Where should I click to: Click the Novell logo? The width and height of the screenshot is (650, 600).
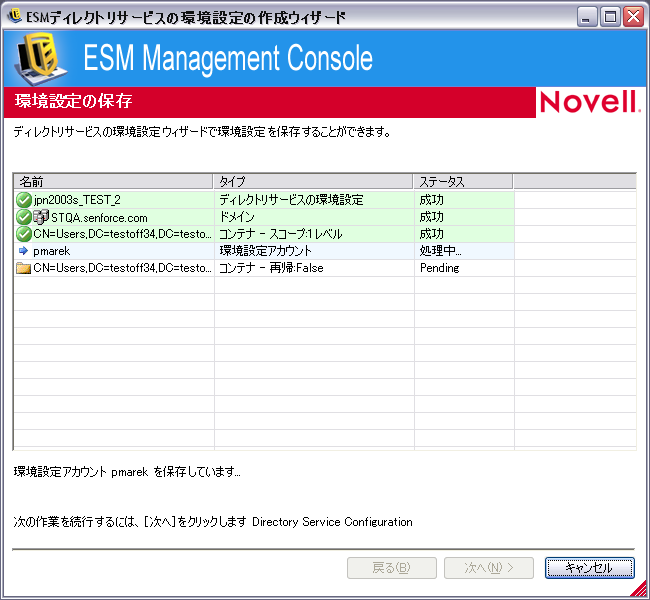(590, 102)
